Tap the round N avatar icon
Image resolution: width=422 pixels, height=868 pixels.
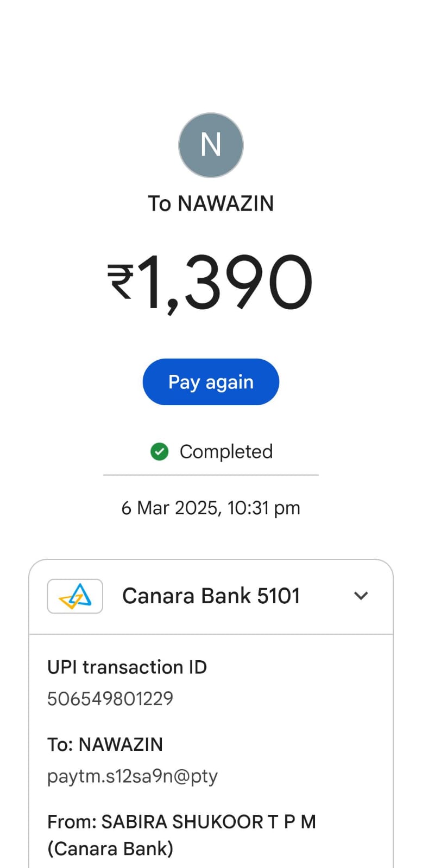coord(211,145)
